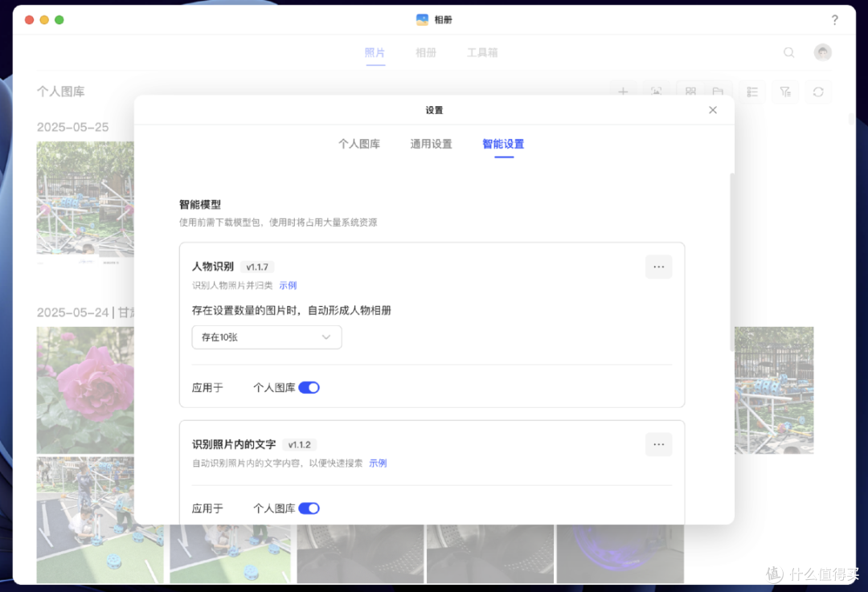Go to the 相册 main tab
868x592 pixels.
click(x=426, y=52)
